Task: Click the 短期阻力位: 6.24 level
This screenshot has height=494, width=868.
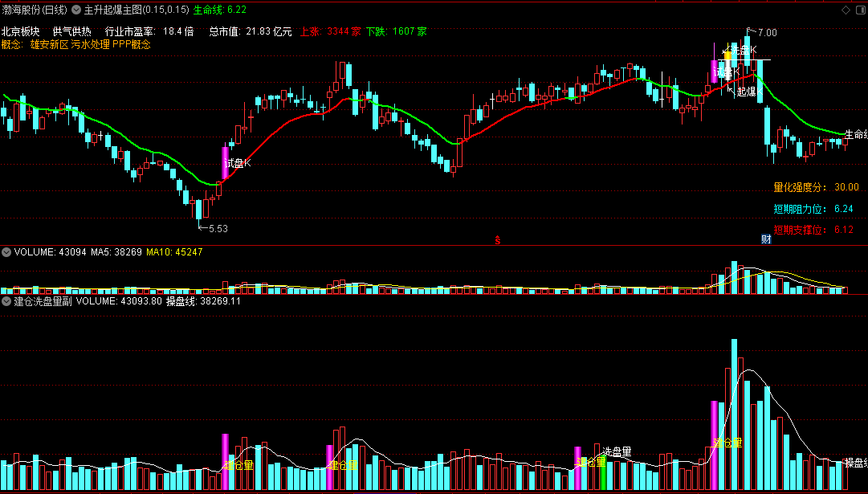Action: (813, 209)
